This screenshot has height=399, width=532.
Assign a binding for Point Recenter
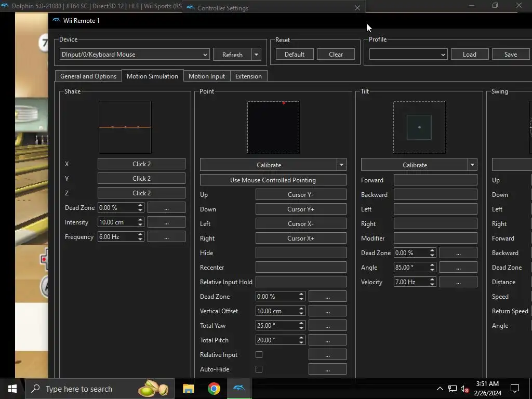click(301, 268)
